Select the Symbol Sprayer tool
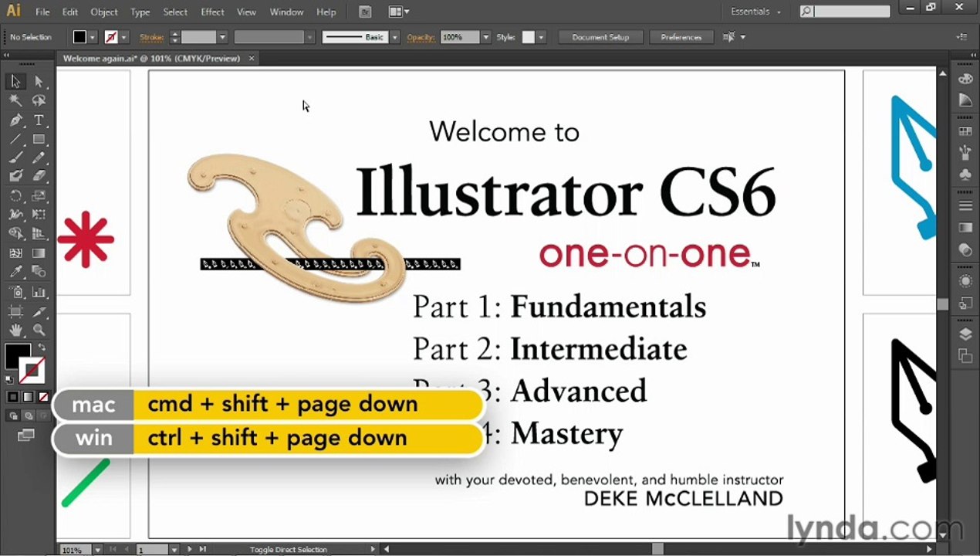The image size is (980, 556). pos(15,293)
